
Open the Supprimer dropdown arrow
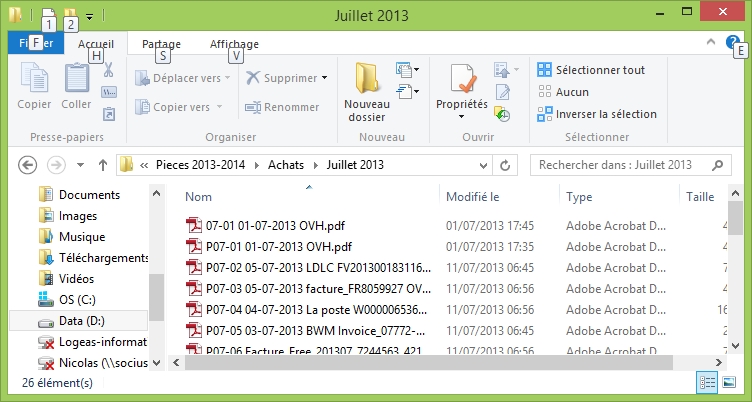pos(325,78)
